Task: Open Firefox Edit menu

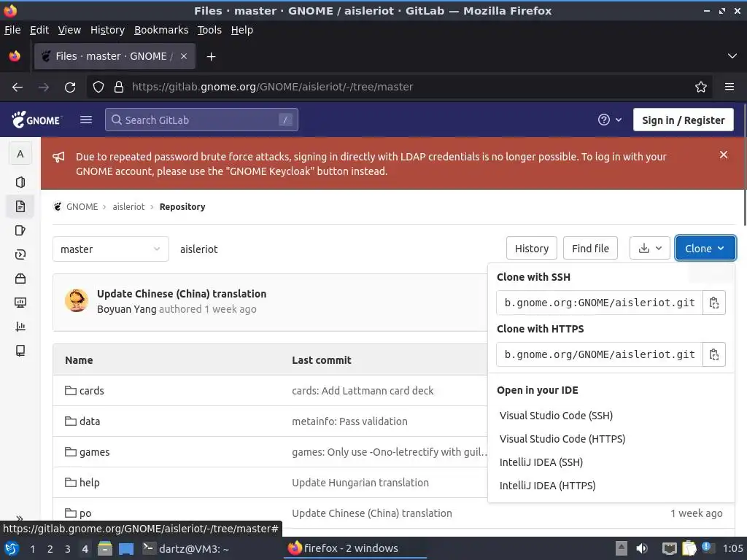Action: pos(39,30)
